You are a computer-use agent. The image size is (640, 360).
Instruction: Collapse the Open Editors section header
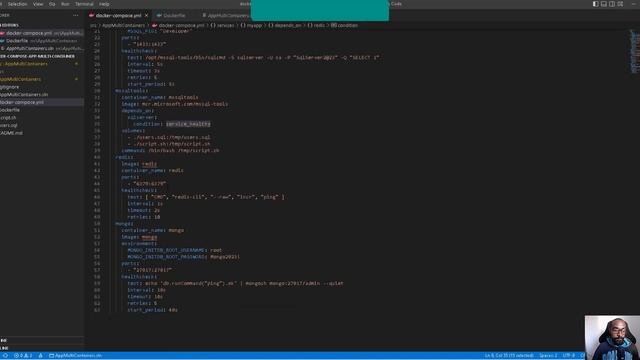pyautogui.click(x=42, y=25)
